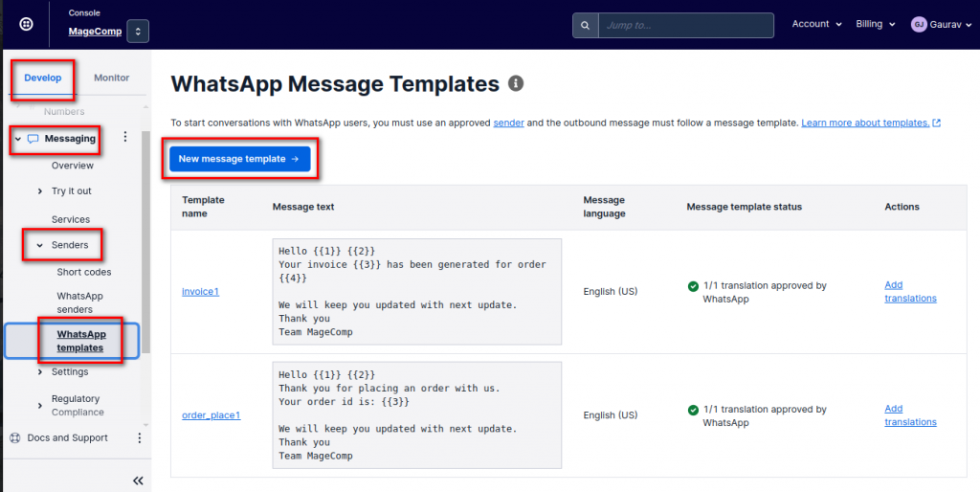Switch to the Monitor tab
Viewport: 980px width, 492px height.
point(111,78)
